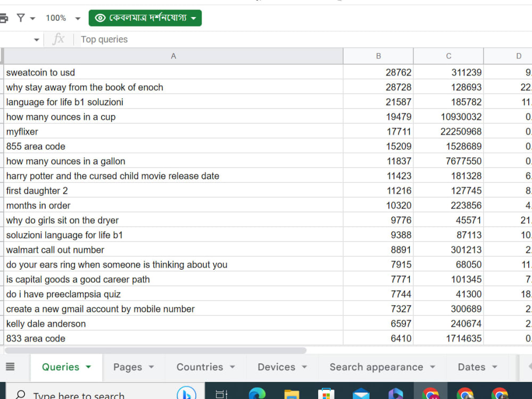Click the horizontal scrollbar below the grid

[x=156, y=350]
